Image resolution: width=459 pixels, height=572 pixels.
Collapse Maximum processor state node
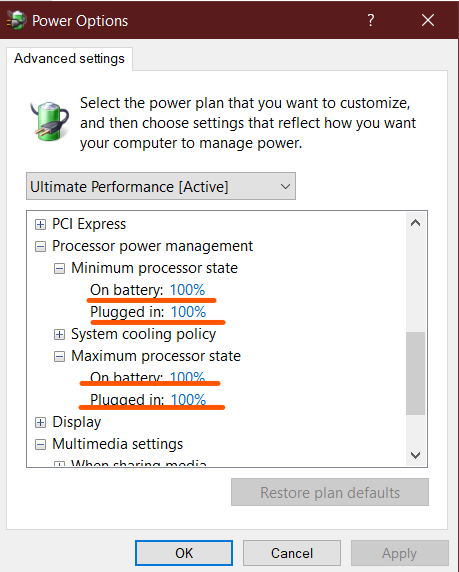point(59,356)
